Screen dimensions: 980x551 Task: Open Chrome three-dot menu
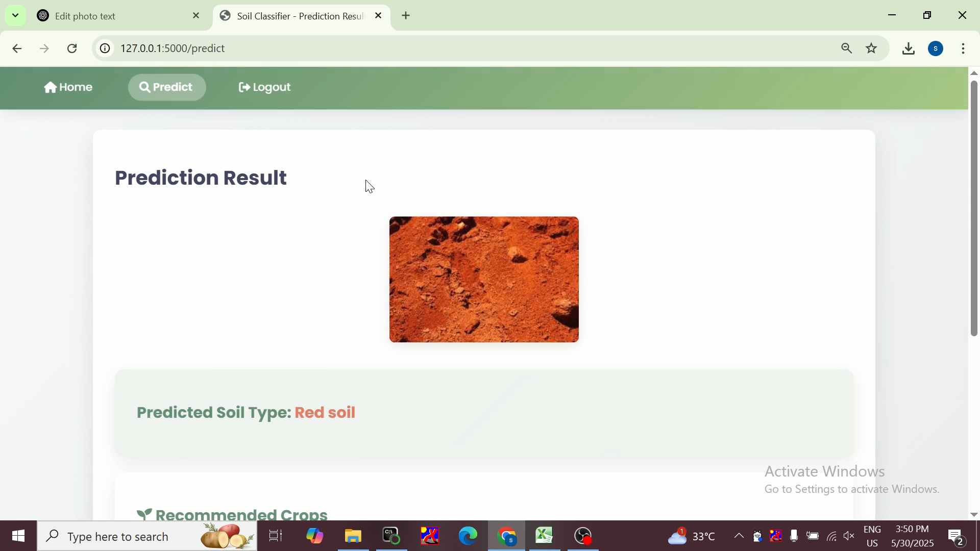[964, 49]
